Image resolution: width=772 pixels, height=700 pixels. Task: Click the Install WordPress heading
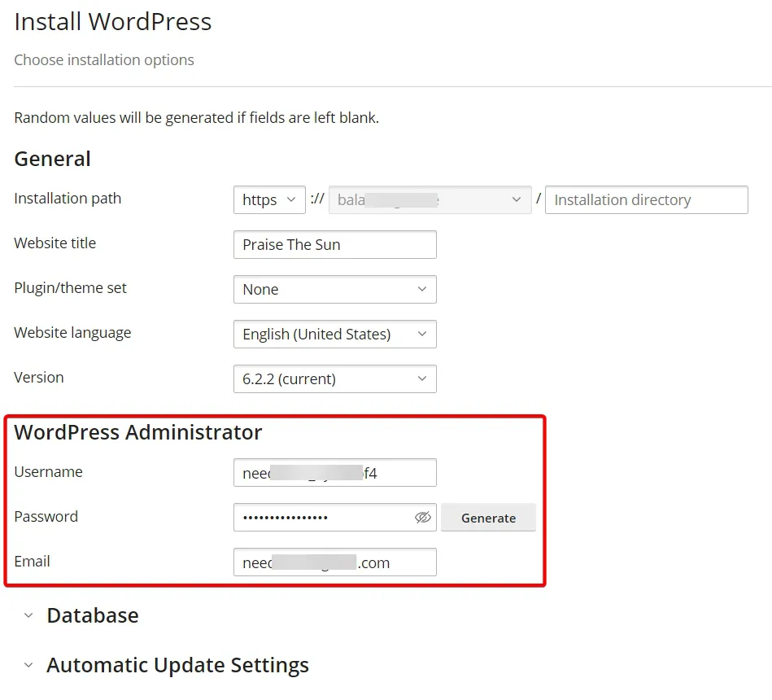pos(113,22)
